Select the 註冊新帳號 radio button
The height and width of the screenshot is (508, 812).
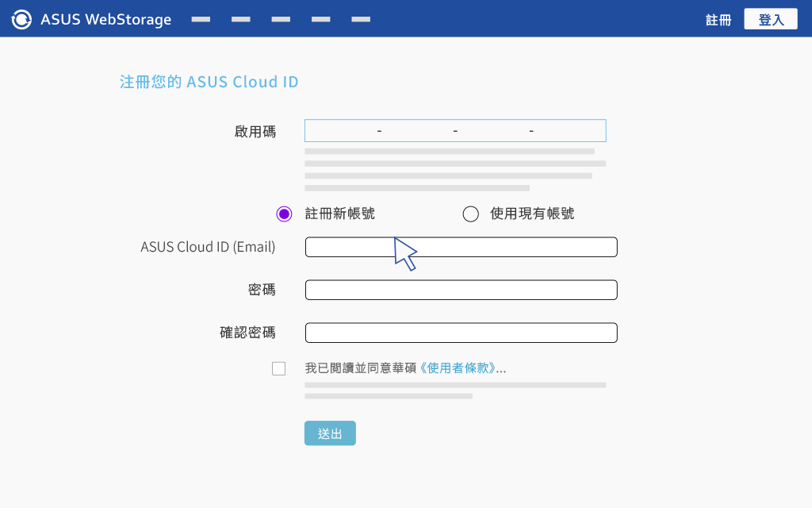[284, 214]
